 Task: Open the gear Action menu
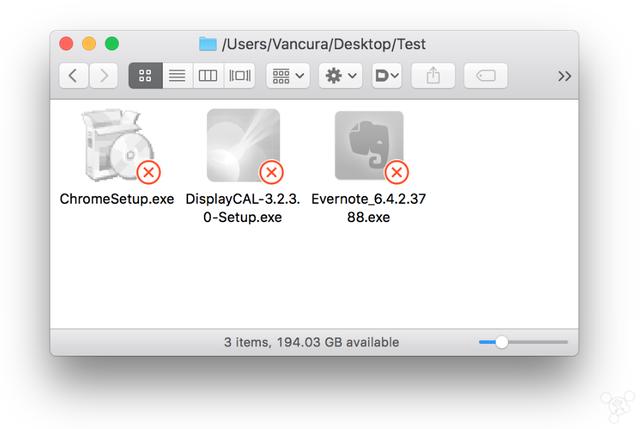tap(341, 76)
